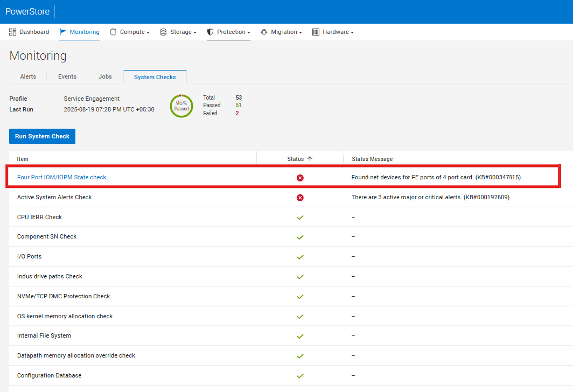Click the I/O Ports item
This screenshot has height=392, width=573.
pos(29,256)
